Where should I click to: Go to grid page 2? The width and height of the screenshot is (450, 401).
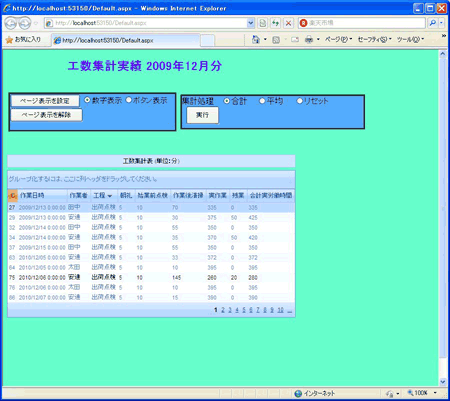[223, 310]
